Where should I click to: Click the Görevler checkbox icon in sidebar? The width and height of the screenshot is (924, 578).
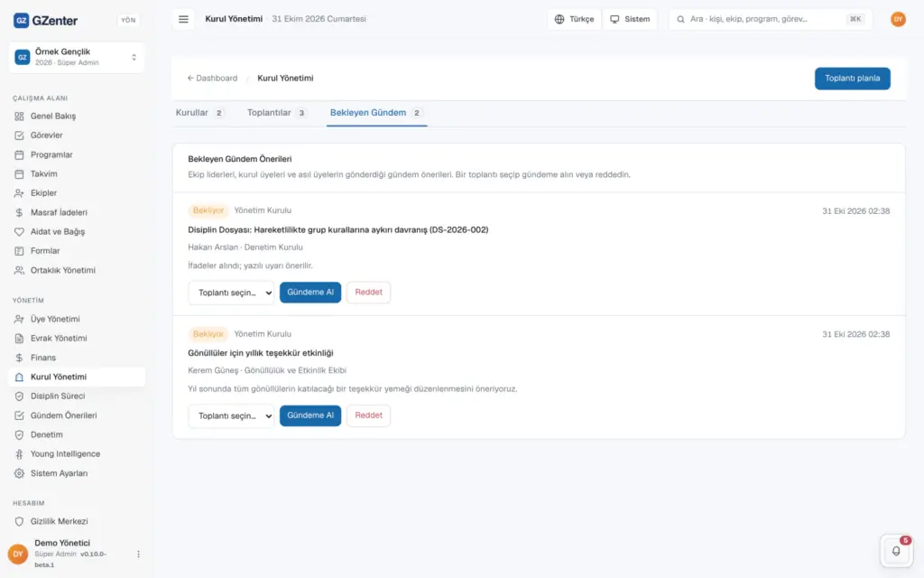[x=19, y=135]
